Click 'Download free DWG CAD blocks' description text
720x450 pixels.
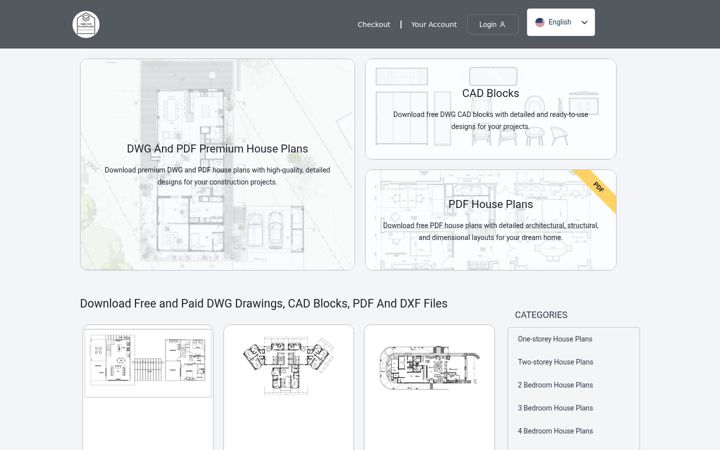[490, 120]
